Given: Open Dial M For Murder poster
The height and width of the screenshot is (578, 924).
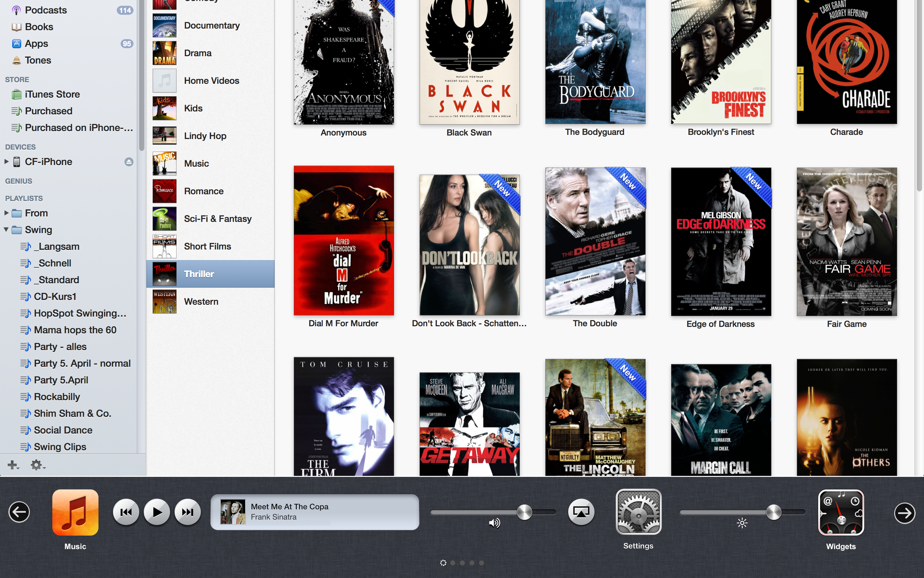Looking at the screenshot, I should click(x=344, y=241).
